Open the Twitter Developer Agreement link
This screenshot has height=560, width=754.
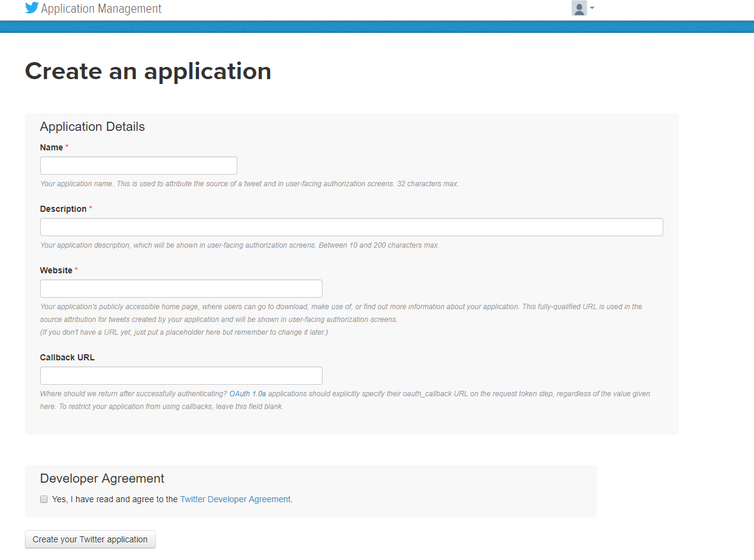(235, 499)
